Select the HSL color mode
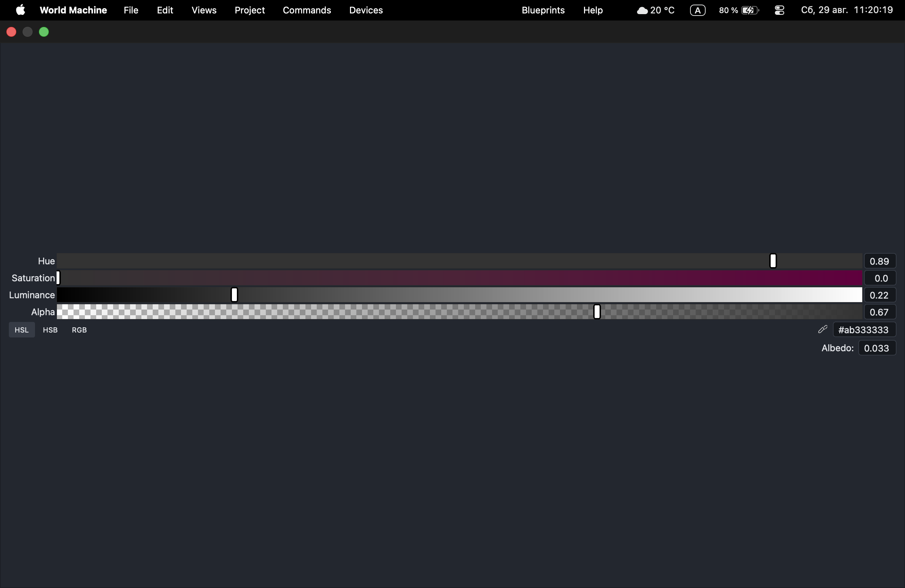 point(22,330)
